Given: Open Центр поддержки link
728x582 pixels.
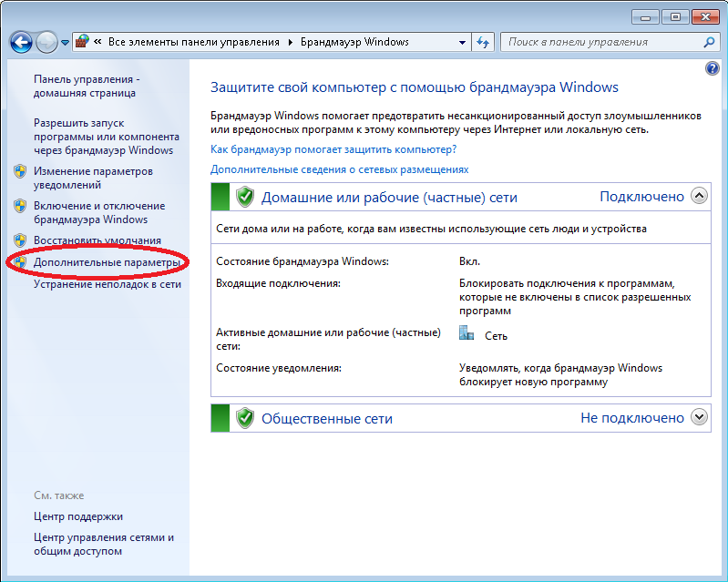Looking at the screenshot, I should 78,516.
